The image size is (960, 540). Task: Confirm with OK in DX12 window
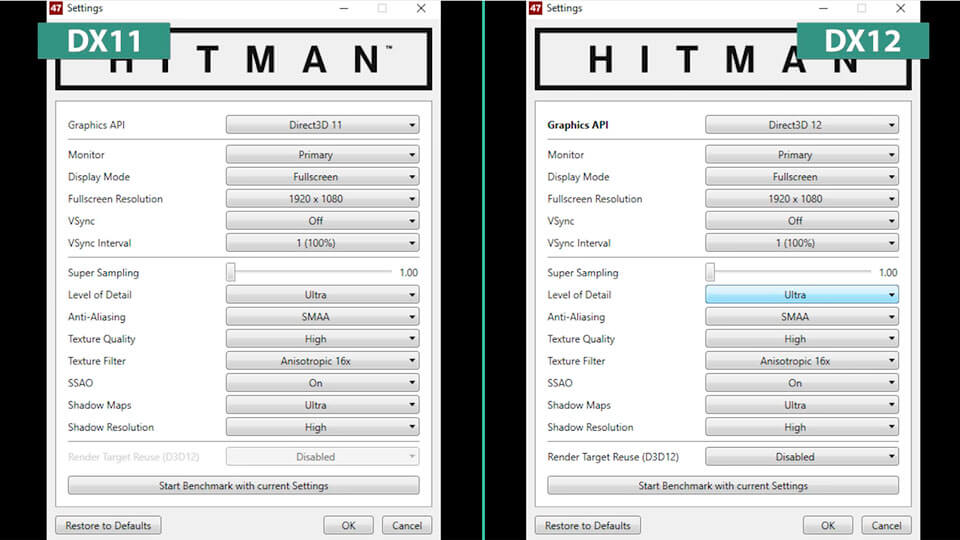(x=828, y=525)
